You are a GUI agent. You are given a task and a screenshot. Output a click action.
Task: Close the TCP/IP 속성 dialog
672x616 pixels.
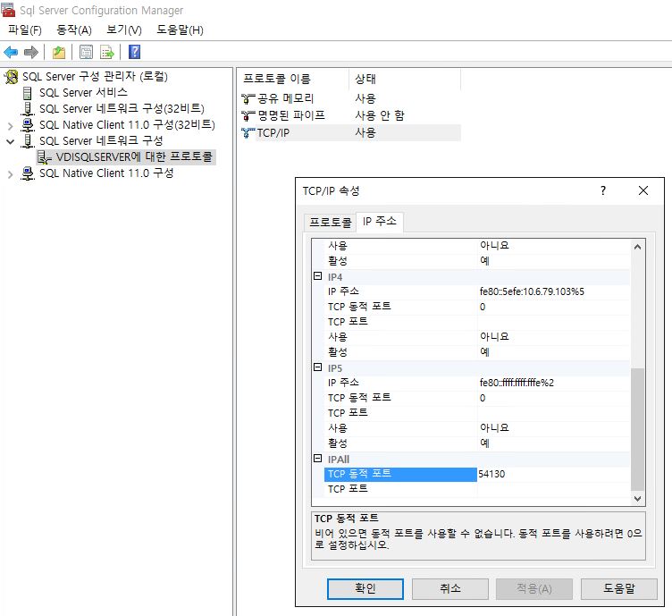(x=643, y=190)
